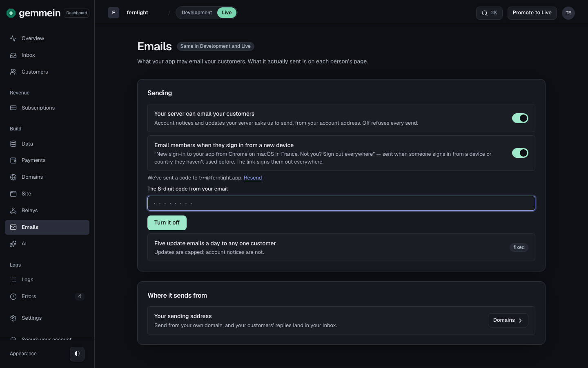Open Subscriptions via its card icon
The image size is (588, 368).
13,108
